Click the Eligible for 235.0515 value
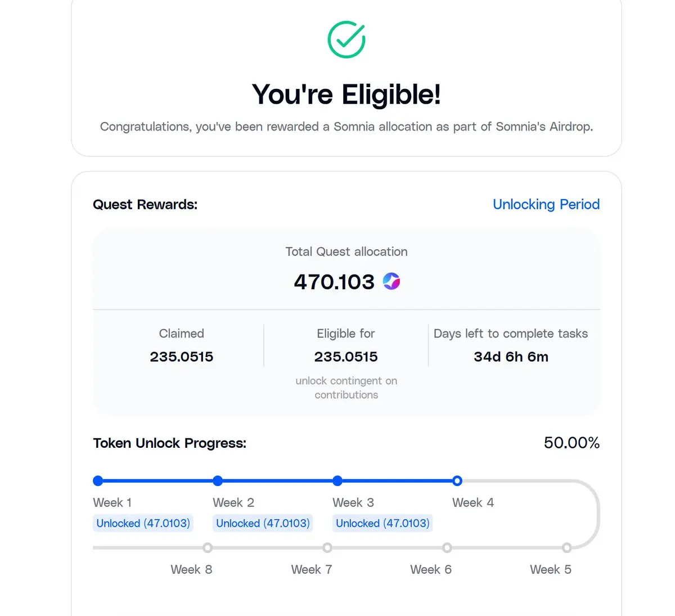This screenshot has height=616, width=675. point(346,357)
